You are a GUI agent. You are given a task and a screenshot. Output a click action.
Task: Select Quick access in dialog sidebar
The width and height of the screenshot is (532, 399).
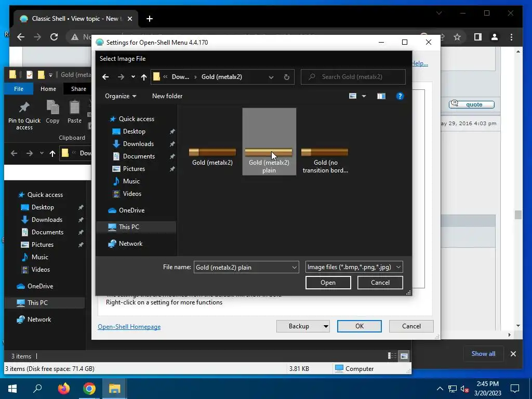tap(136, 119)
